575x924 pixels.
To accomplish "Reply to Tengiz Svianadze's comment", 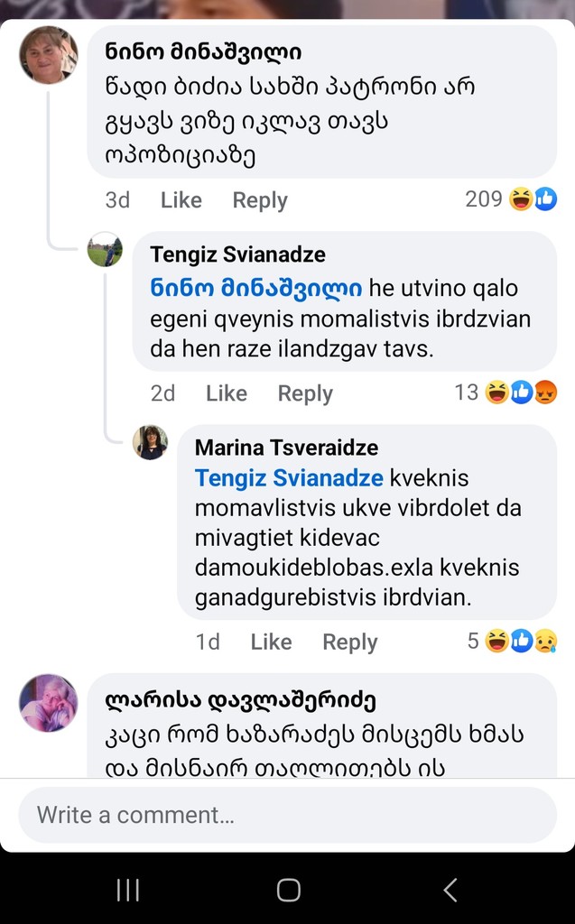I will (305, 393).
